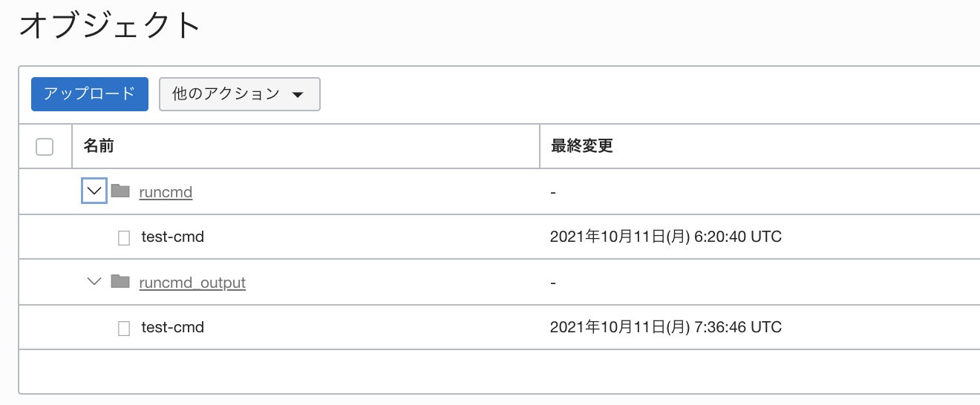
Task: Open the runcmd_output folder link
Action: [x=192, y=283]
